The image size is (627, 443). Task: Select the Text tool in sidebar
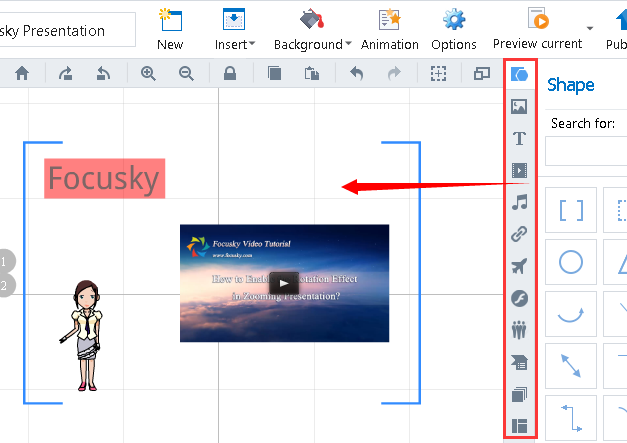click(x=519, y=138)
